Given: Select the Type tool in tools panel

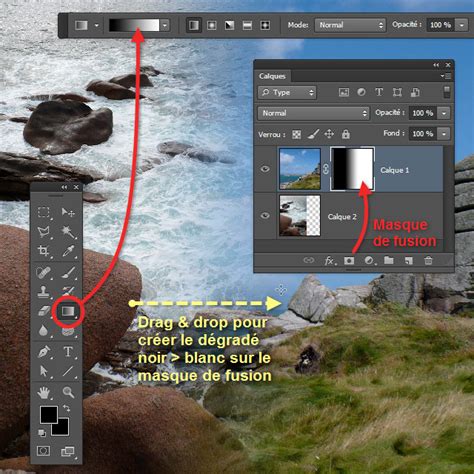Looking at the screenshot, I should pyautogui.click(x=68, y=352).
